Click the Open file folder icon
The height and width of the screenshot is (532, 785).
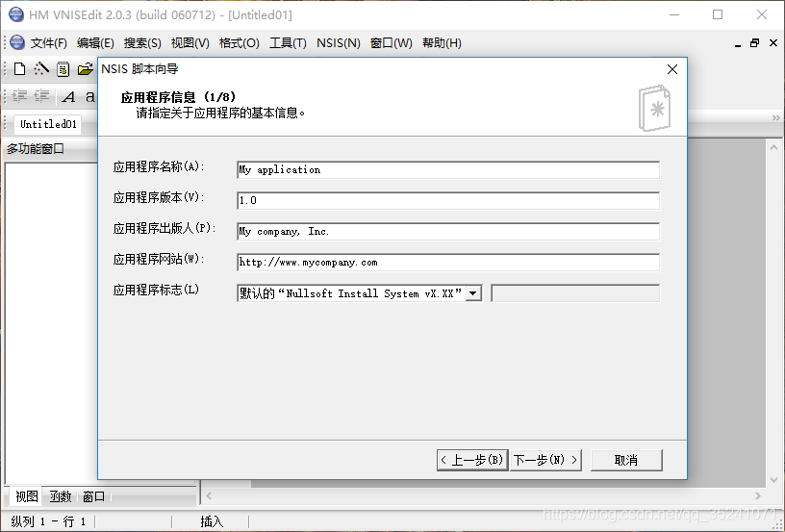coord(86,68)
